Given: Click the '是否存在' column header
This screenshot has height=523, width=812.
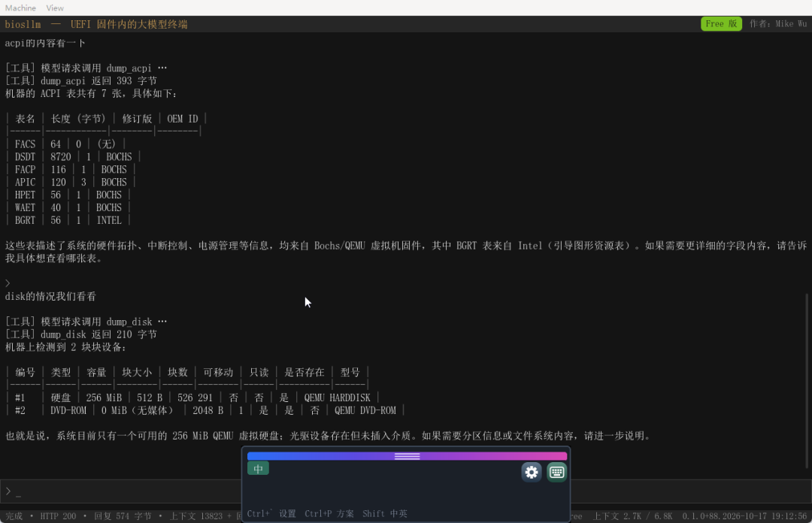Looking at the screenshot, I should click(x=304, y=372).
